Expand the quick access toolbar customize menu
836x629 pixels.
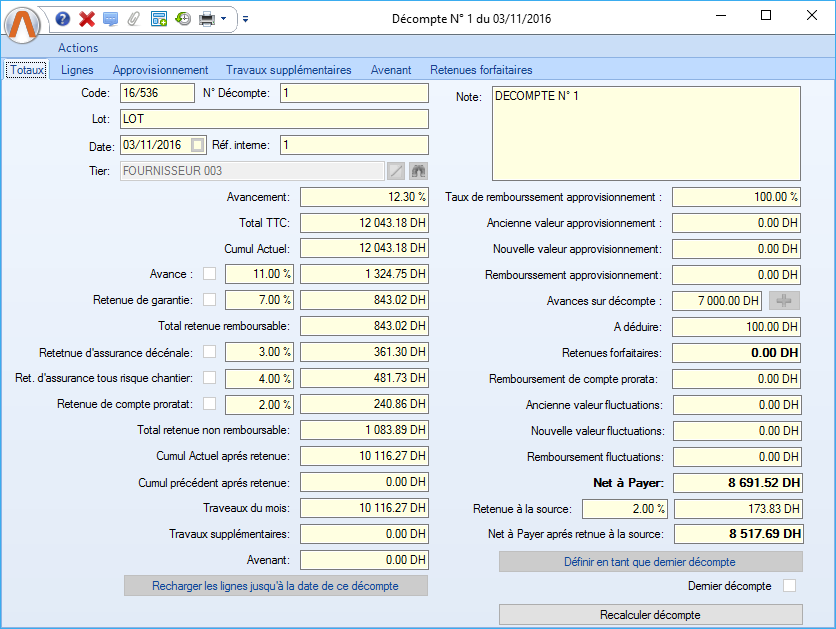pyautogui.click(x=246, y=19)
